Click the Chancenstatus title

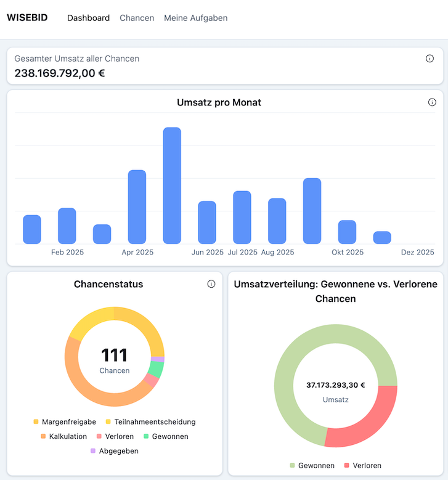tap(108, 284)
